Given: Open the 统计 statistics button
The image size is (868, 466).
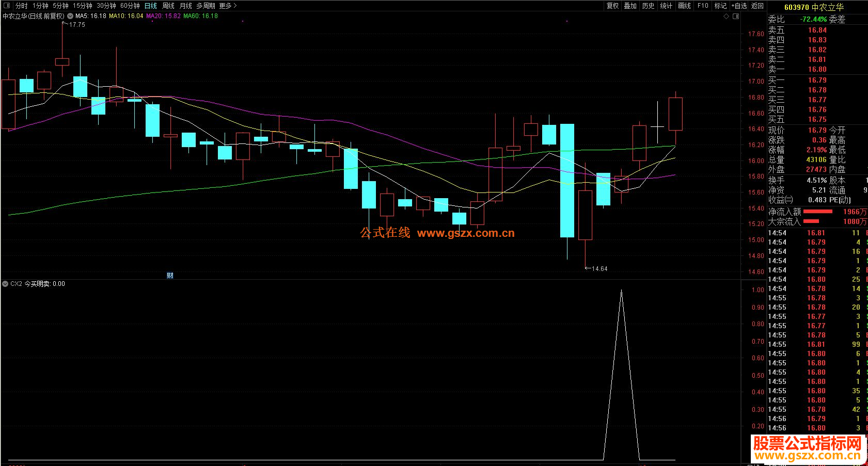Looking at the screenshot, I should click(667, 6).
